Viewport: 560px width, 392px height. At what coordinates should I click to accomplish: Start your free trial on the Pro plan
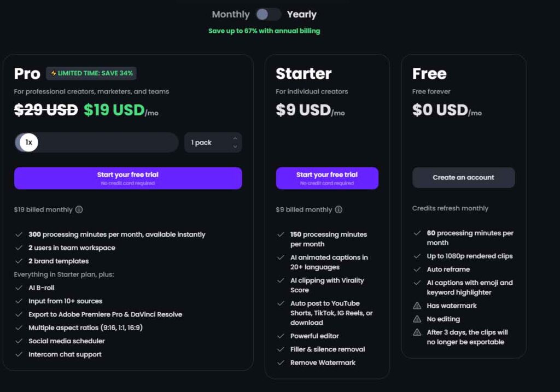127,178
